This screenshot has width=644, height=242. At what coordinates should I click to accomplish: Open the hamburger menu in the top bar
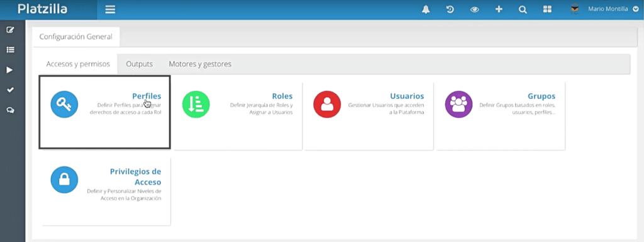[x=109, y=9]
